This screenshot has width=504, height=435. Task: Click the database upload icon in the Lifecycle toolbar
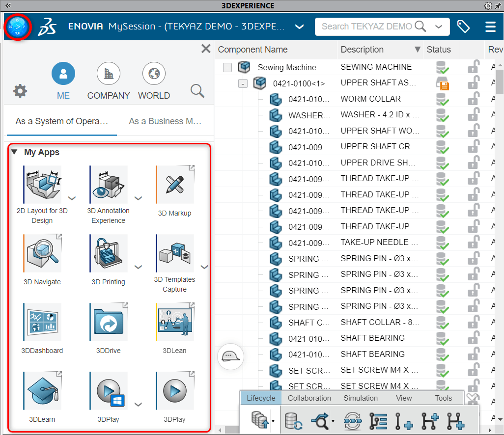(260, 420)
